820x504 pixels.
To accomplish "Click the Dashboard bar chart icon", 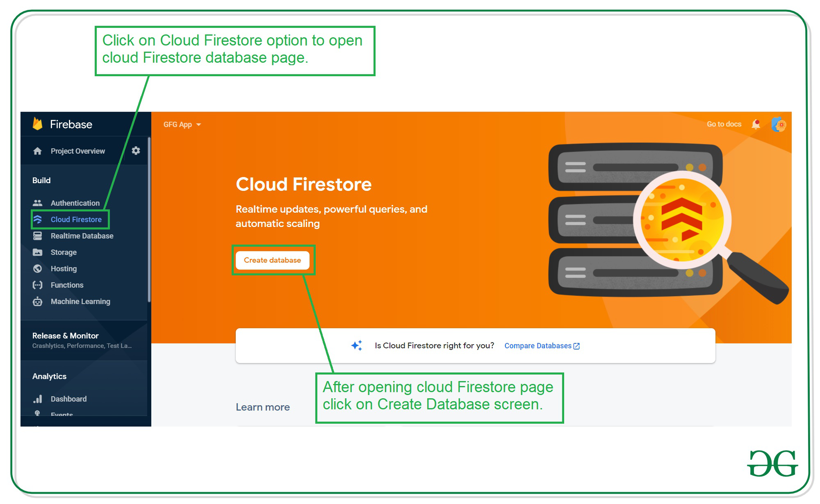I will click(x=38, y=399).
